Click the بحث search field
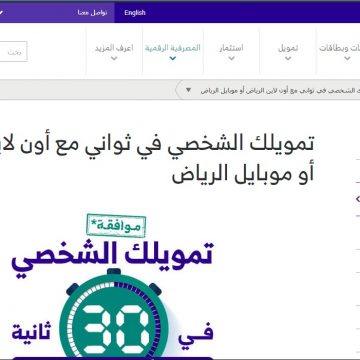The height and width of the screenshot is (360, 360). click(13, 52)
